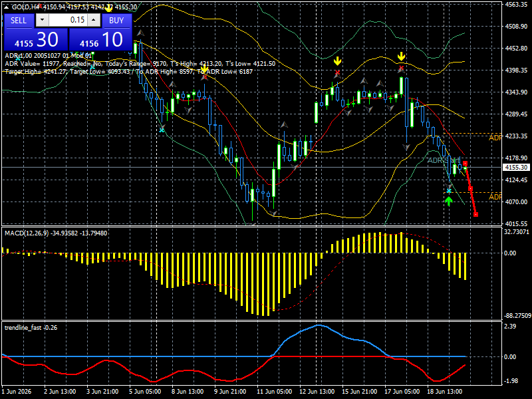Click the middle red square of forecast line

470,189
